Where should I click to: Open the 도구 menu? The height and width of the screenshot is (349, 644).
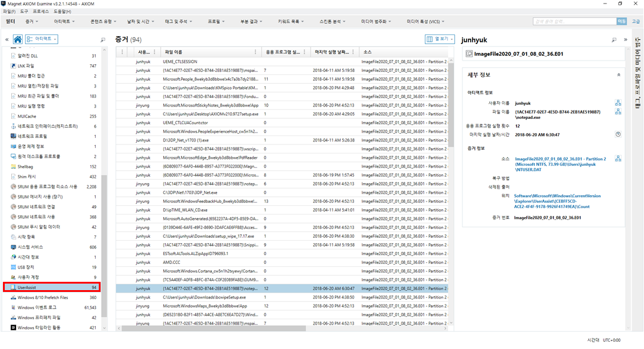pos(24,11)
